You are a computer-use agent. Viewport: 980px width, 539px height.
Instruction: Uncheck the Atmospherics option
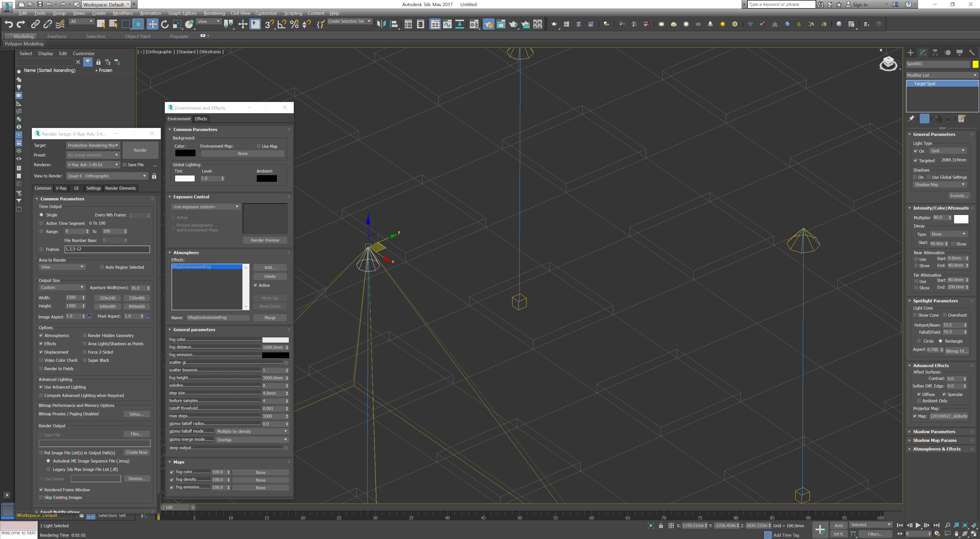tap(41, 336)
